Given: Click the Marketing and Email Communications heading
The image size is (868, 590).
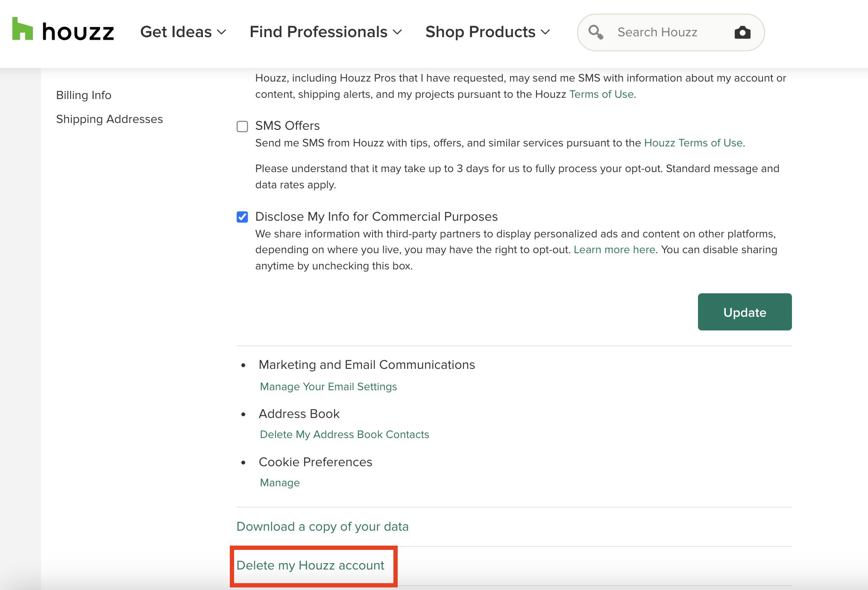Looking at the screenshot, I should pos(367,365).
